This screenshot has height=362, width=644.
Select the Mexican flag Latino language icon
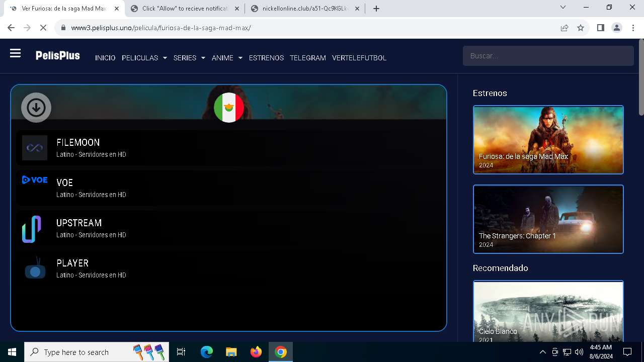pyautogui.click(x=229, y=108)
